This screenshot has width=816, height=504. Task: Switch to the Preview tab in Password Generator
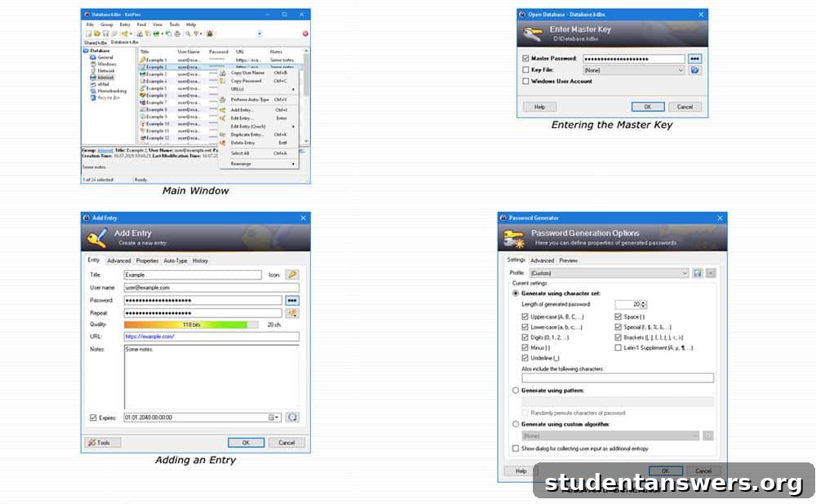pos(568,260)
